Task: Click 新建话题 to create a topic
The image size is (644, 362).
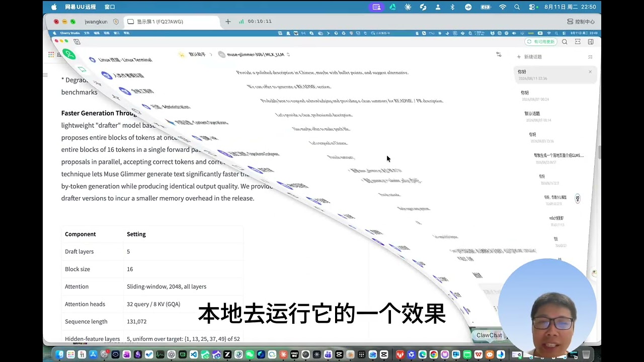Action: click(529, 57)
